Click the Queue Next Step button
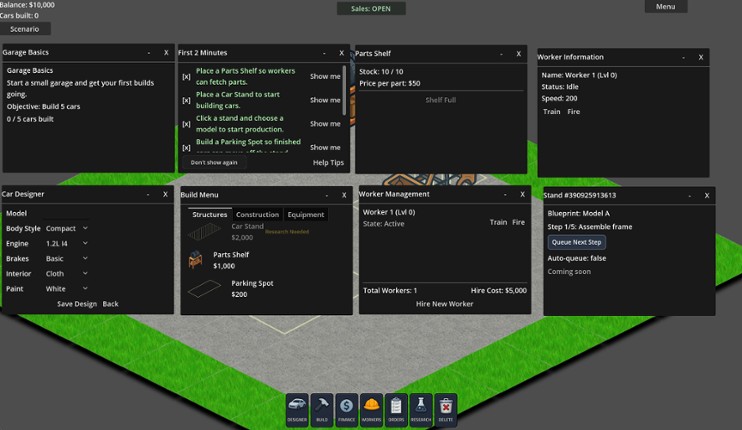742x430 pixels. [577, 242]
